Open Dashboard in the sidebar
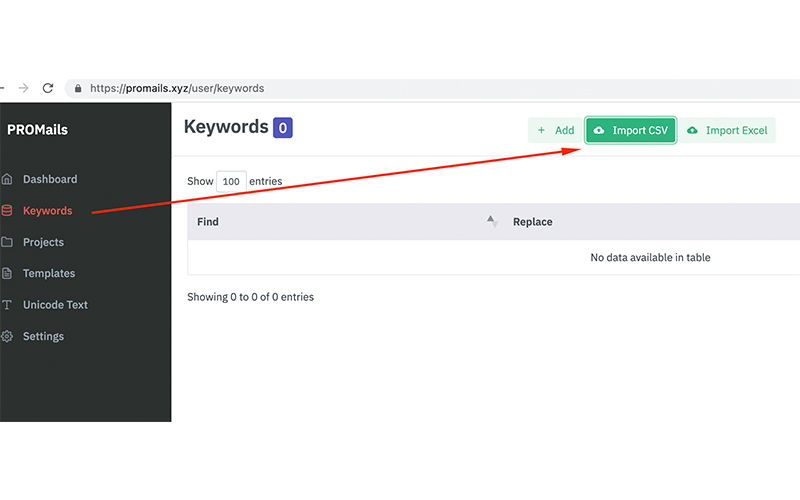800x500 pixels. coord(50,179)
